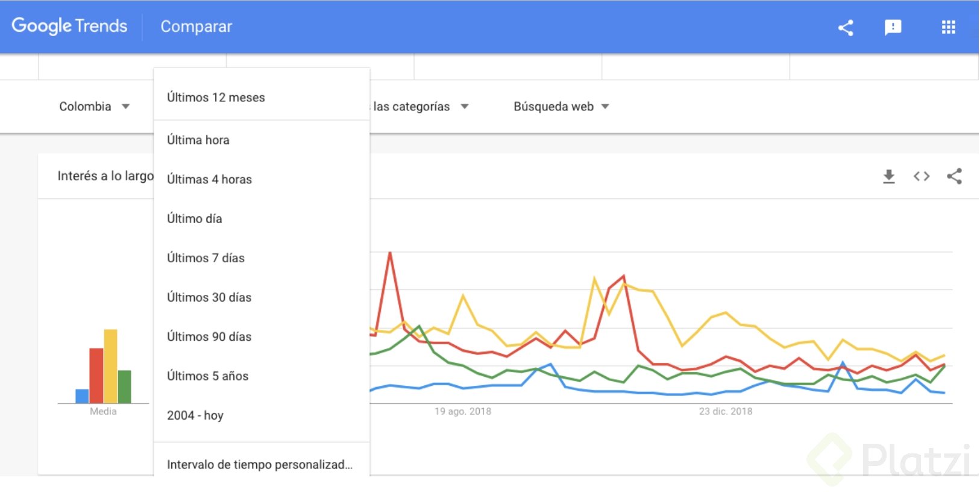980x492 pixels.
Task: Select Últimos 12 meses option
Action: pyautogui.click(x=216, y=97)
